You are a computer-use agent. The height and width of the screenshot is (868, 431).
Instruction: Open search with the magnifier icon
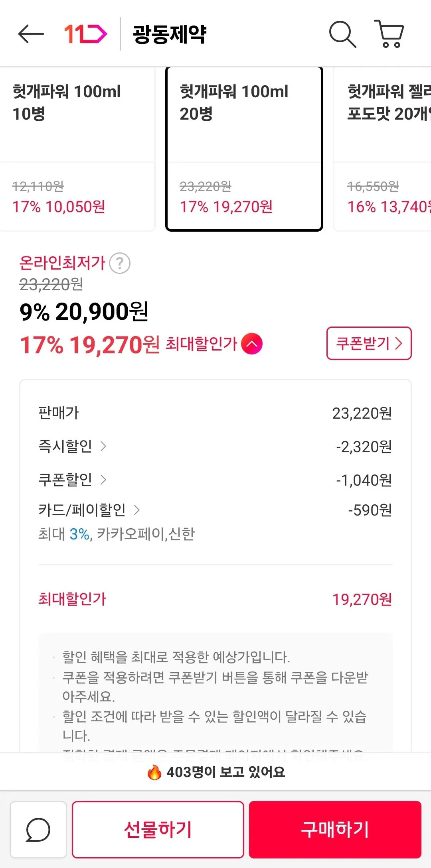pos(342,34)
